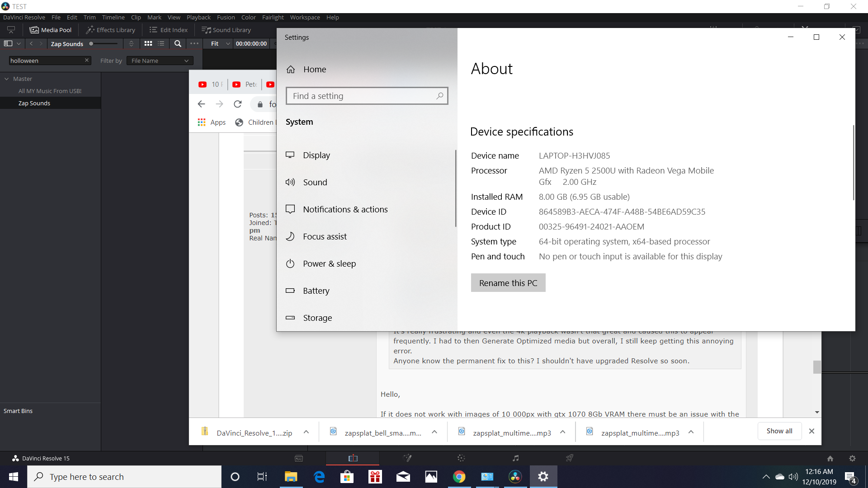Viewport: 868px width, 488px height.
Task: Open the Fusion menu
Action: point(226,17)
